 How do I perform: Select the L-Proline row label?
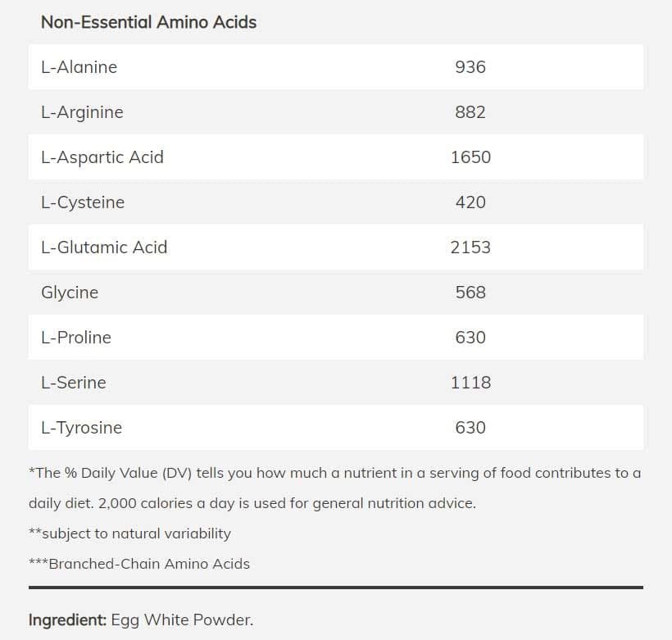[76, 338]
